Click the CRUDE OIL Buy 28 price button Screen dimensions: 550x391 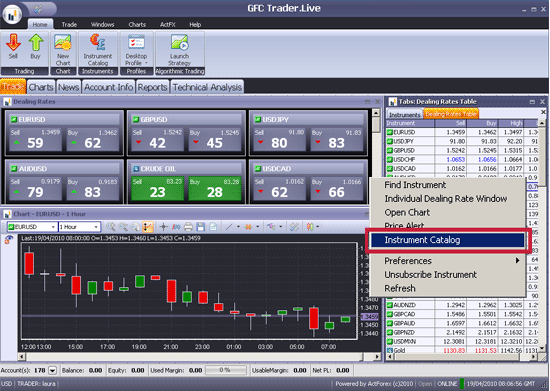tap(215, 189)
